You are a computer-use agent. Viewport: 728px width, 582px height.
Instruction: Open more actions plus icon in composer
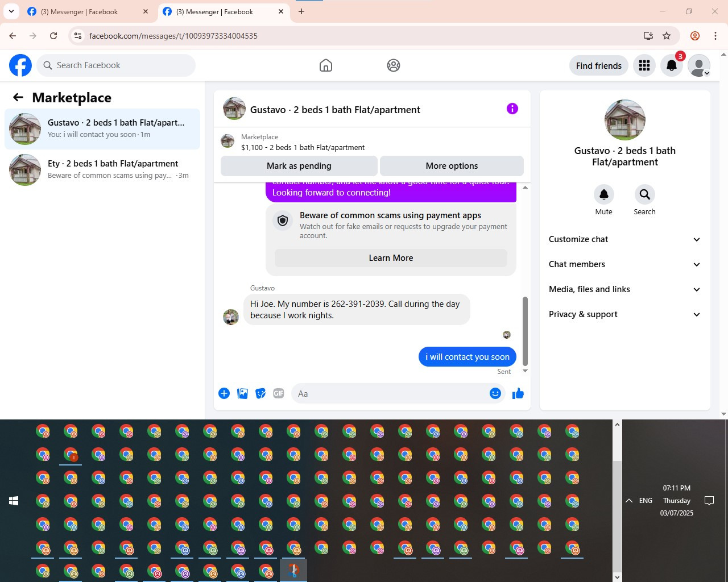coord(224,393)
